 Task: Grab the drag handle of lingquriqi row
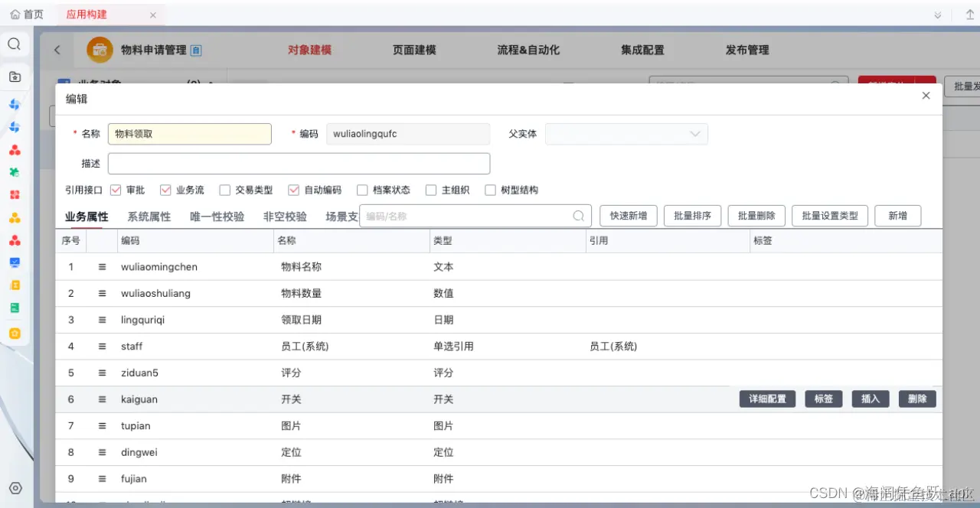(x=102, y=320)
